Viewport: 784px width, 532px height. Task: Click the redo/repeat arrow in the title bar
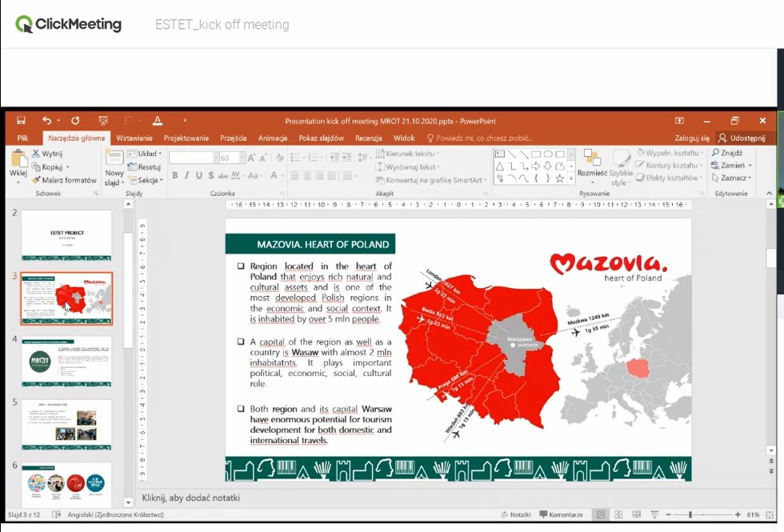[x=75, y=121]
